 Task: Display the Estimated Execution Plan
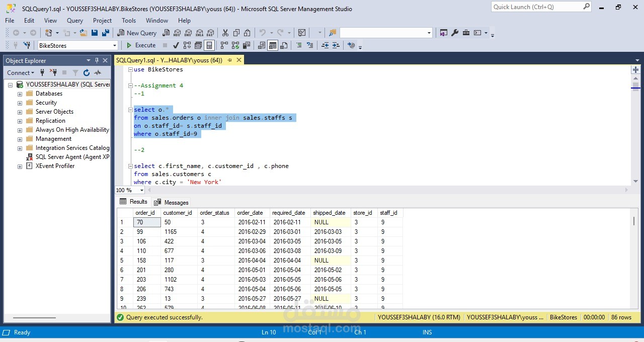[187, 45]
